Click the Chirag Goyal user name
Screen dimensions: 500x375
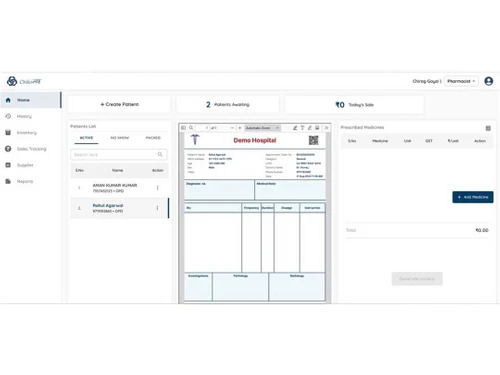point(426,81)
